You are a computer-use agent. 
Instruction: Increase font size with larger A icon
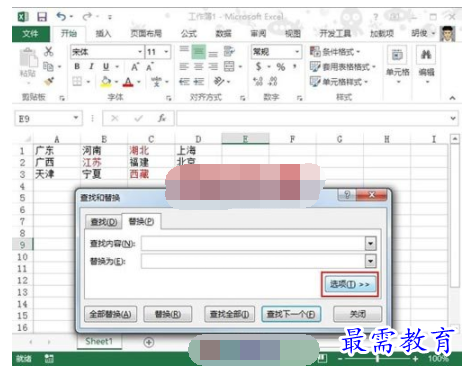pyautogui.click(x=135, y=67)
